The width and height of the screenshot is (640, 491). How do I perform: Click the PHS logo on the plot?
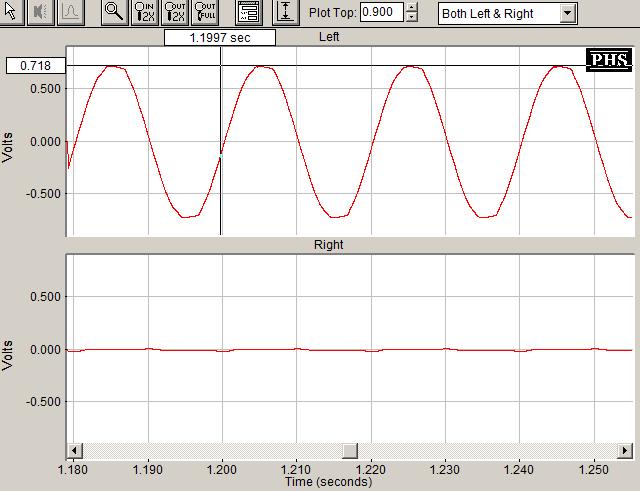609,60
